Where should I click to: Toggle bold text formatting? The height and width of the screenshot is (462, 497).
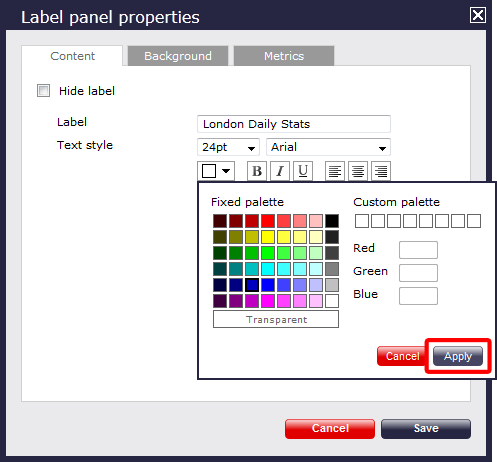click(x=257, y=171)
